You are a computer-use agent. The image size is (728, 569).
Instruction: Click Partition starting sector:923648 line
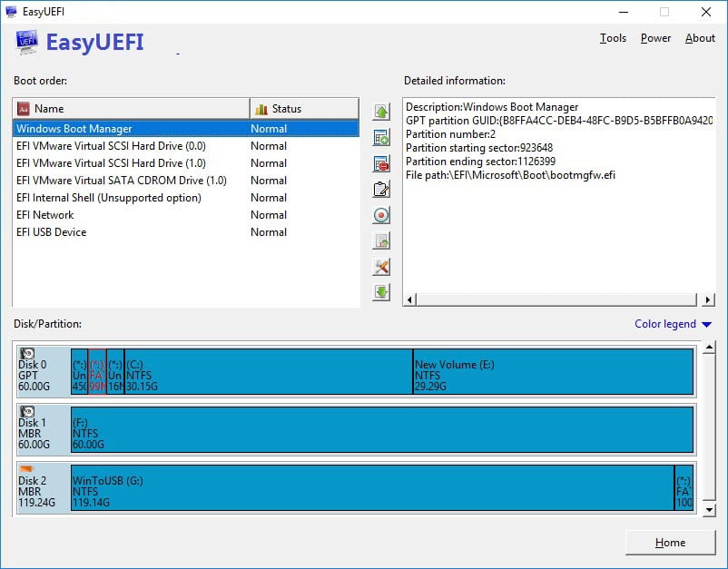479,148
